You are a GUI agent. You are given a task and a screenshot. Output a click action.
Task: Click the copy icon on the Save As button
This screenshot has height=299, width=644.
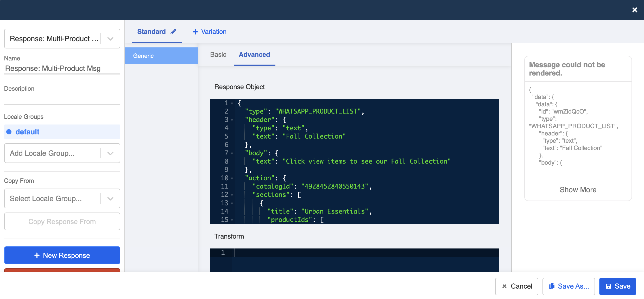(551, 286)
